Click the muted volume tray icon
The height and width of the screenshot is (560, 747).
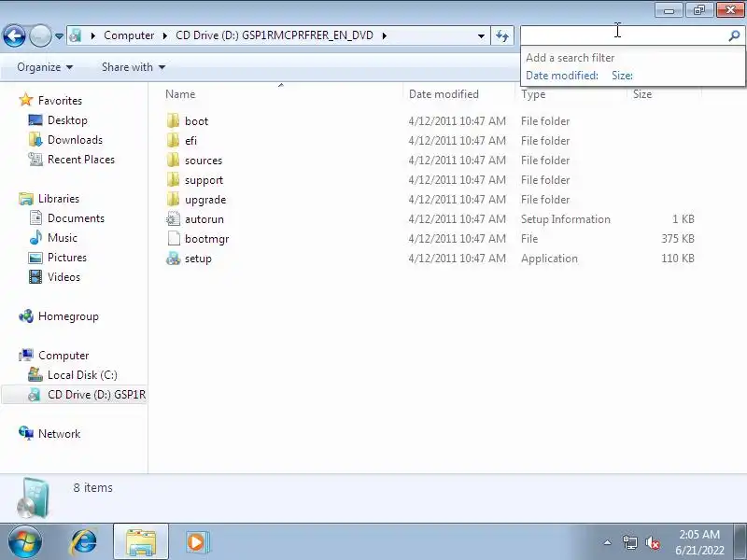[x=652, y=542]
